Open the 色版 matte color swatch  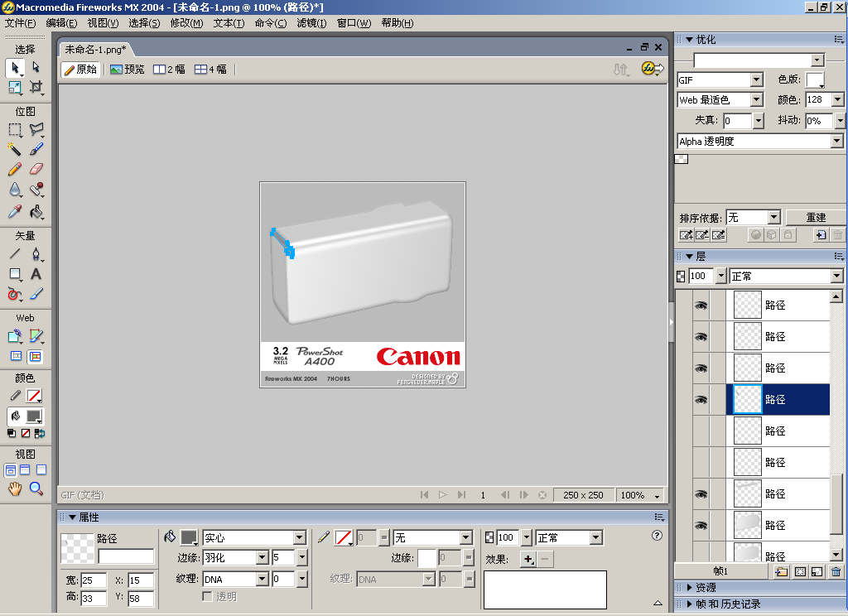tap(815, 80)
